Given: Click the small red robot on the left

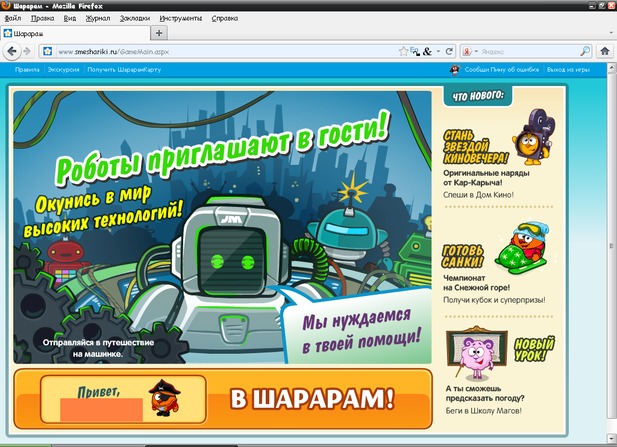Looking at the screenshot, I should 66,258.
